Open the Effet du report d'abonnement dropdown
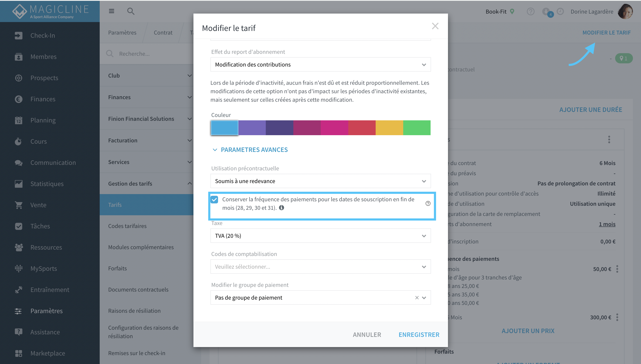The height and width of the screenshot is (364, 641). pos(320,64)
